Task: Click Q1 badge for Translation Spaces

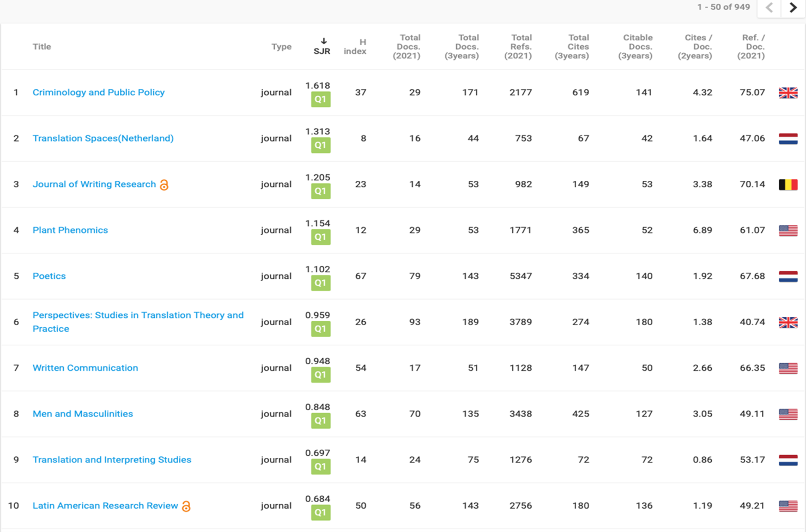Action: coord(320,145)
